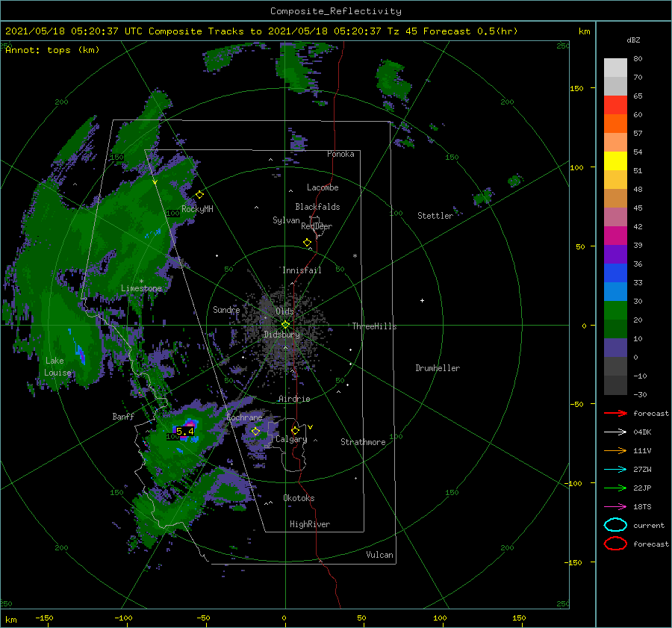Click the Lake Louise label
The width and height of the screenshot is (672, 628).
coord(57,367)
